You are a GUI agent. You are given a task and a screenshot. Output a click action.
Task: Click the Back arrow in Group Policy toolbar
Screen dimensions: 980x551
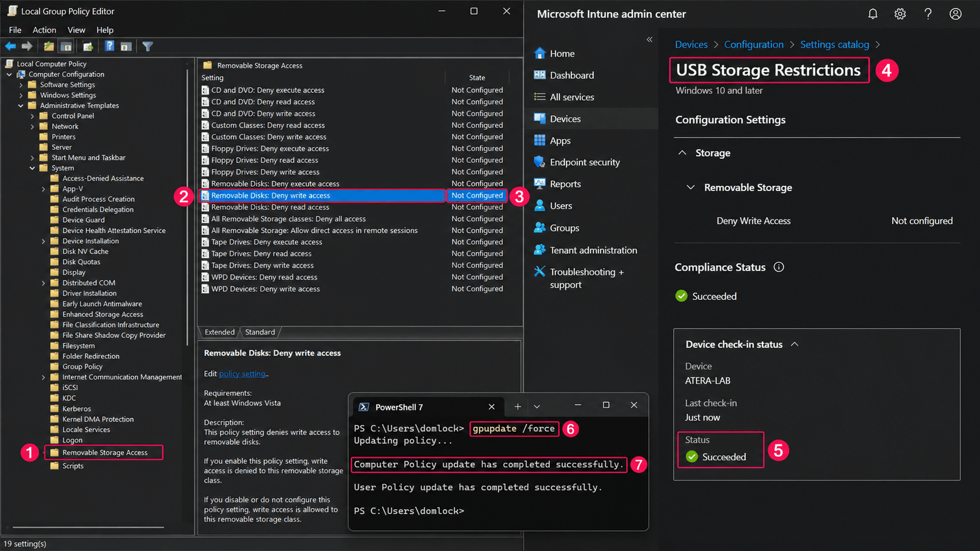point(11,46)
